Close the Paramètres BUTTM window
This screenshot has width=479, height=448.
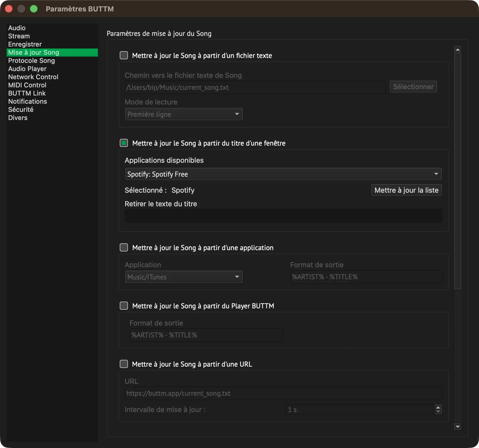point(9,9)
